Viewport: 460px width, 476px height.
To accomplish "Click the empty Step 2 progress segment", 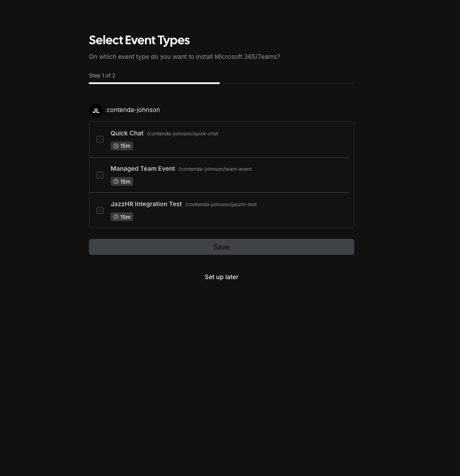I will (x=288, y=83).
